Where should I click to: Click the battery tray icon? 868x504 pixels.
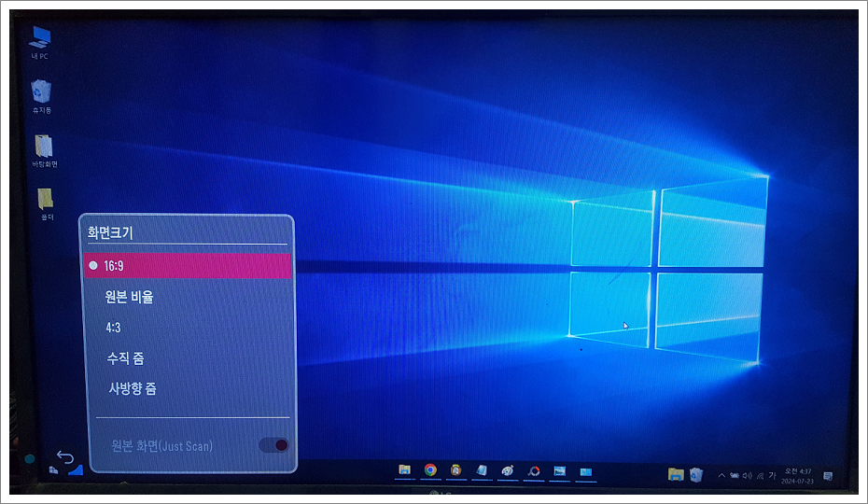735,475
